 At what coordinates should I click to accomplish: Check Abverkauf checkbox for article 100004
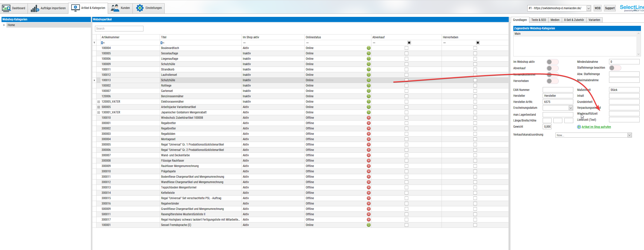click(x=406, y=48)
